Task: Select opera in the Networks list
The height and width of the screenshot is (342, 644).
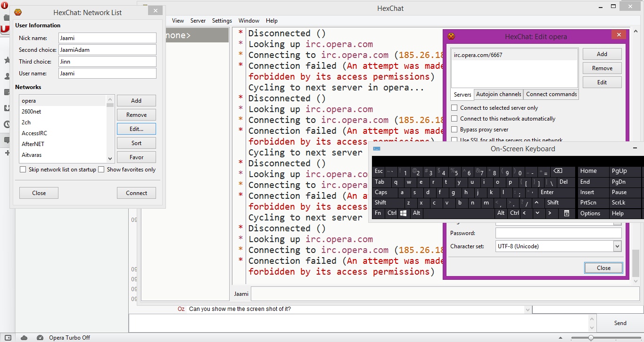Action: pyautogui.click(x=63, y=101)
